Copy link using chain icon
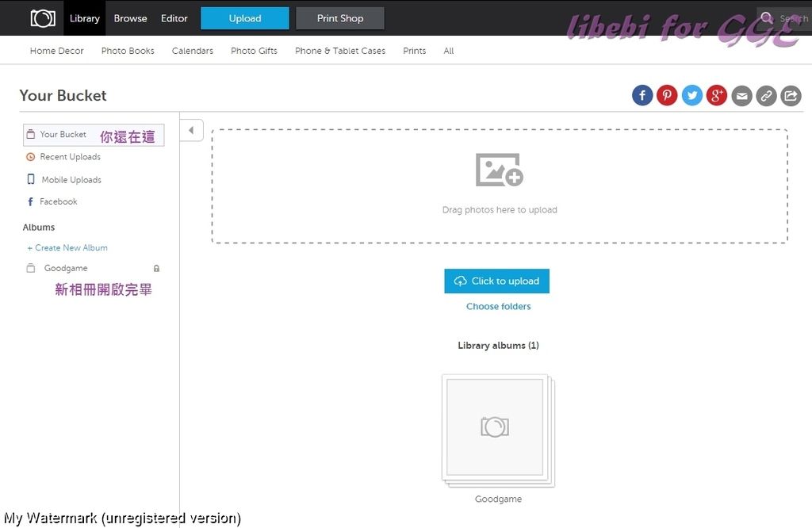Viewport: 812px width, 528px height. (766, 96)
